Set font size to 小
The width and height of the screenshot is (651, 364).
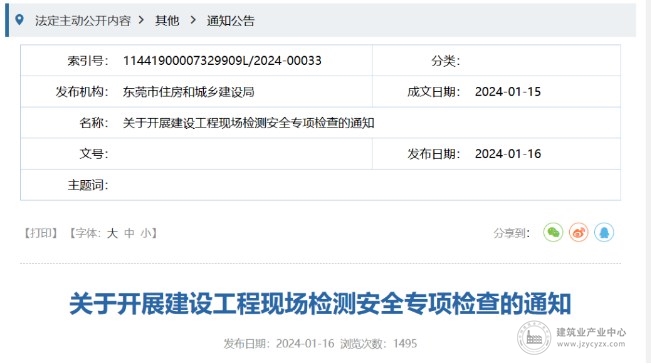146,233
